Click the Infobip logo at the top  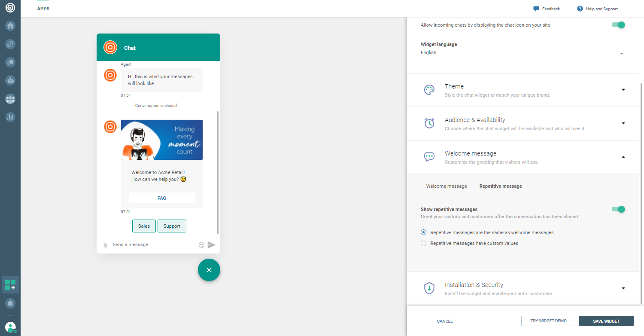[x=10, y=7]
